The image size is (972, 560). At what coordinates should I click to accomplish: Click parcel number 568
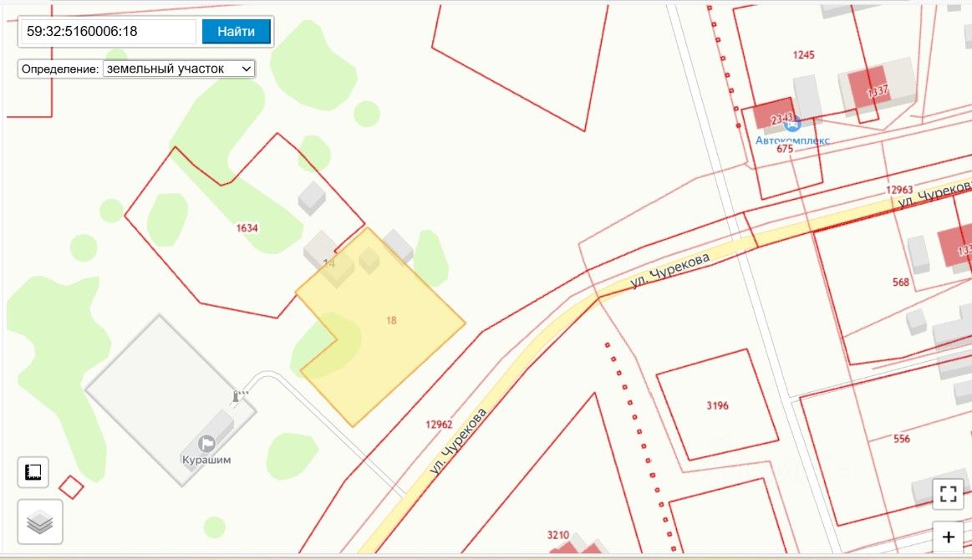tap(901, 283)
